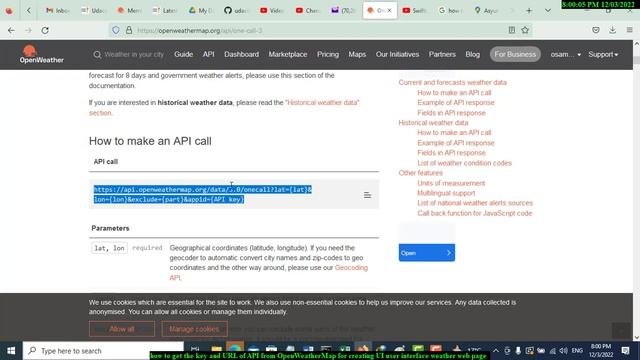View site security via padlock icon
The width and height of the screenshot is (640, 360).
[129, 30]
